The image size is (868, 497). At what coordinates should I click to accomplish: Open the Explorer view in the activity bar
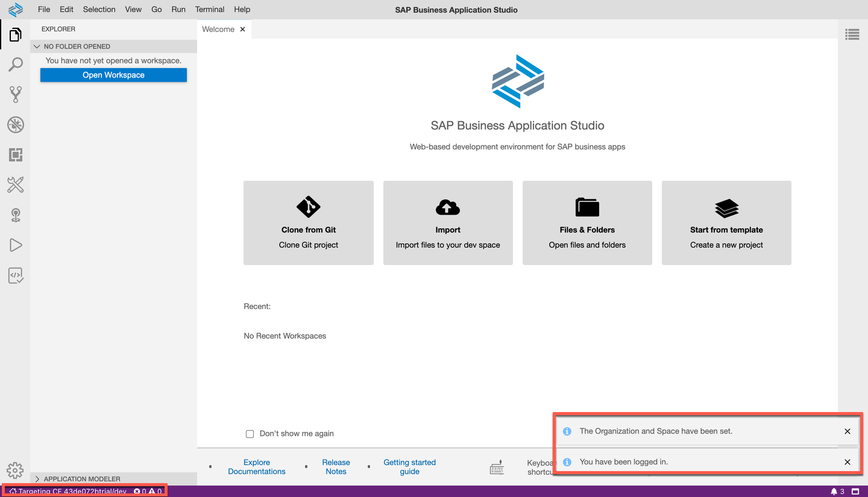pos(16,35)
